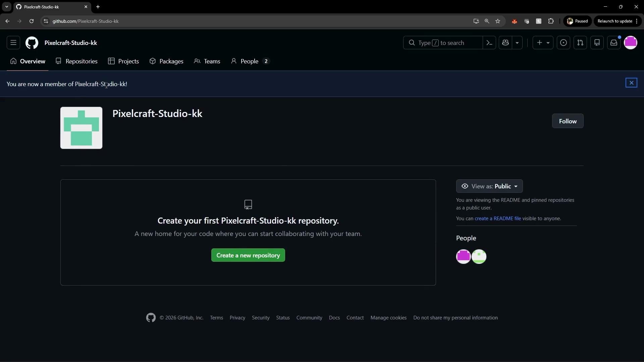Image resolution: width=644 pixels, height=362 pixels.
Task: Open a new browser tab
Action: 98,7
